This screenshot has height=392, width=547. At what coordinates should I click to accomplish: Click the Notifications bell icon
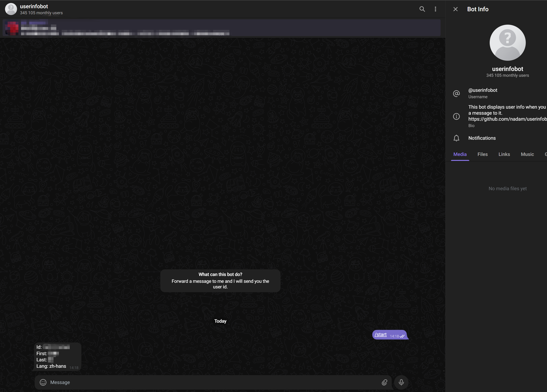(456, 138)
